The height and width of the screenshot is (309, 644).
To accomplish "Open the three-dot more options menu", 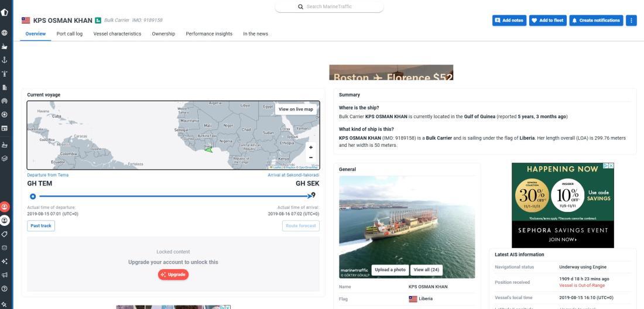I will point(631,20).
